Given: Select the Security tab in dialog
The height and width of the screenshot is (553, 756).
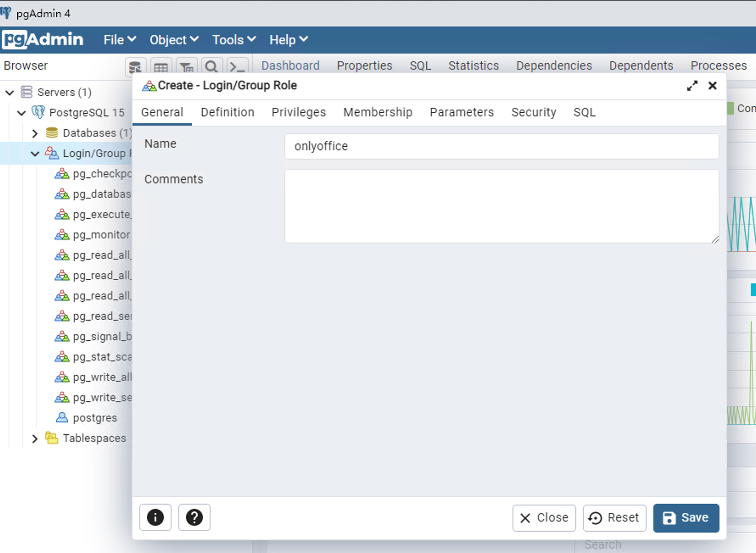Looking at the screenshot, I should [x=534, y=112].
